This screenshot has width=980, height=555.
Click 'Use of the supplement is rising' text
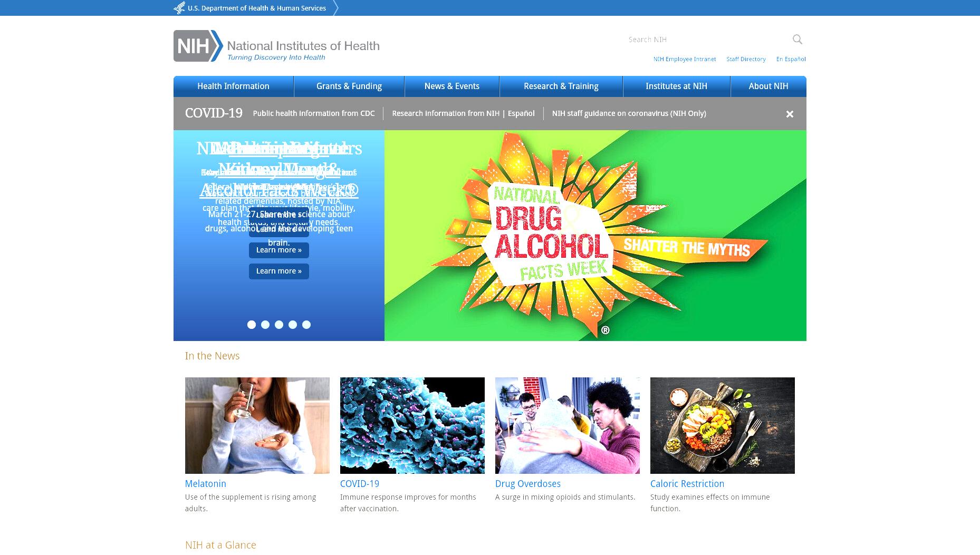(x=251, y=503)
